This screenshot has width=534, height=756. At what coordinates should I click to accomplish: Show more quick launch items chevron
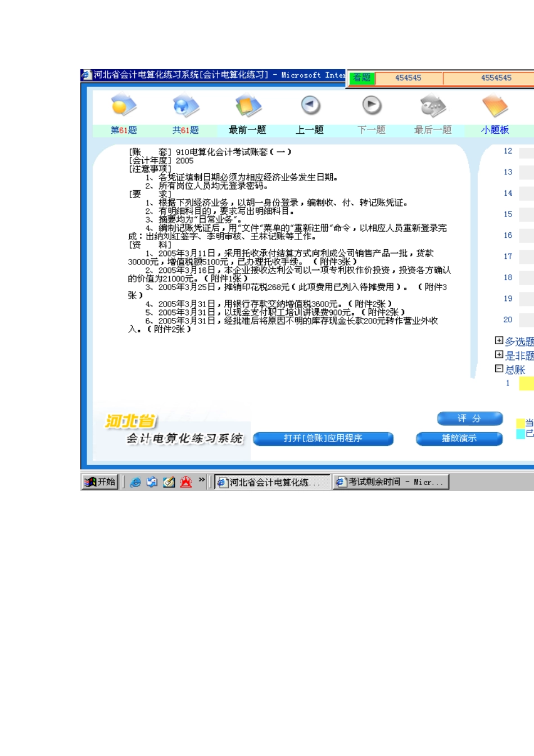pos(202,480)
